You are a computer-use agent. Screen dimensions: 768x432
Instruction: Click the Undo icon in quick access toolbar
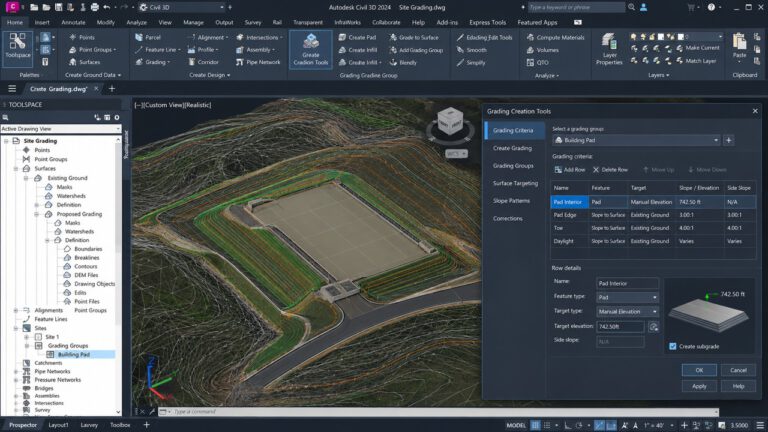click(x=106, y=7)
